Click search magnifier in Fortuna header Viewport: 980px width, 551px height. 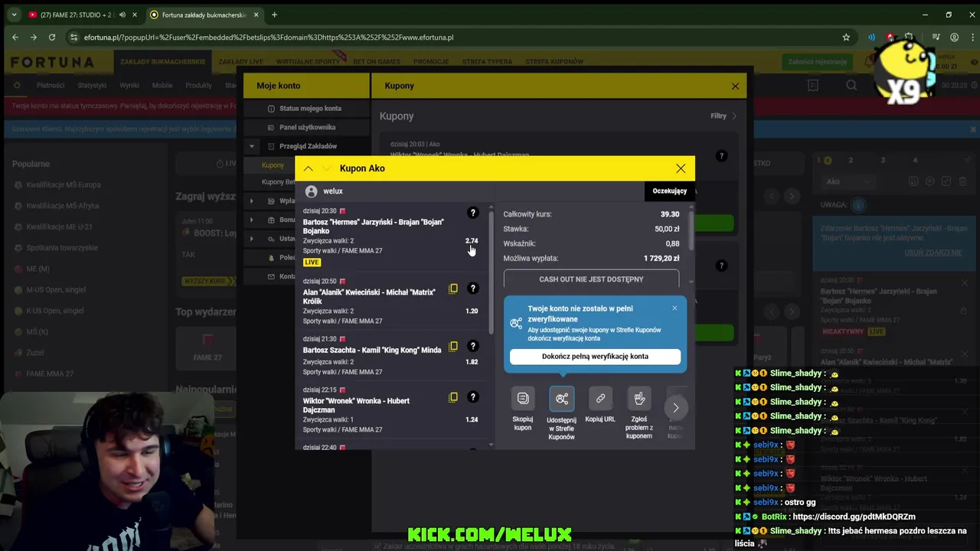851,86
